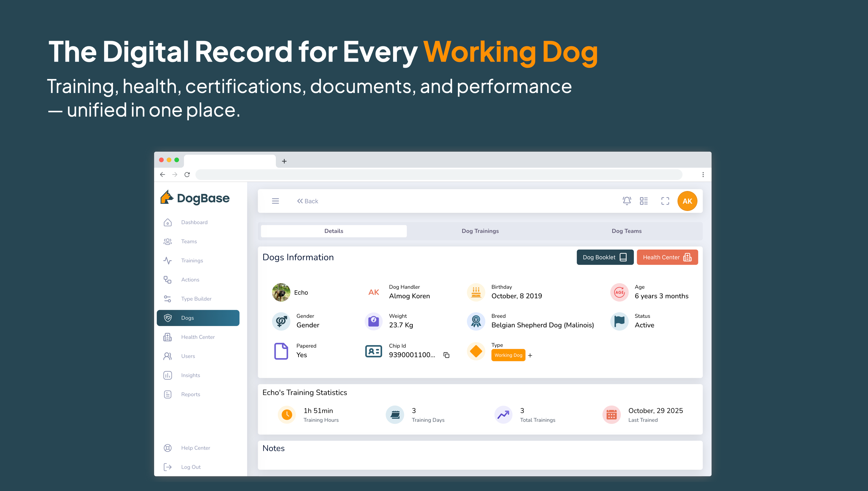This screenshot has width=868, height=491.
Task: Switch to the Dog Teams tab
Action: click(626, 231)
